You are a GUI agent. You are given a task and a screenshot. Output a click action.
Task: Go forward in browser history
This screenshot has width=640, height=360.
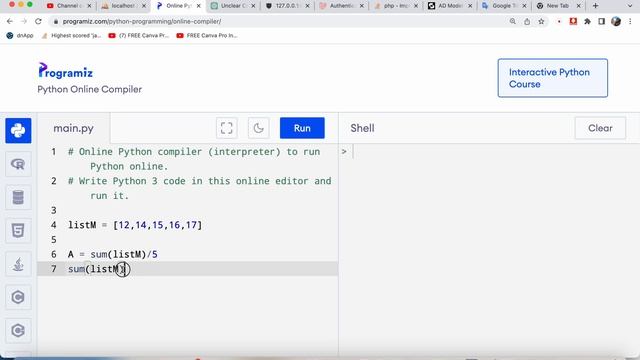24,21
